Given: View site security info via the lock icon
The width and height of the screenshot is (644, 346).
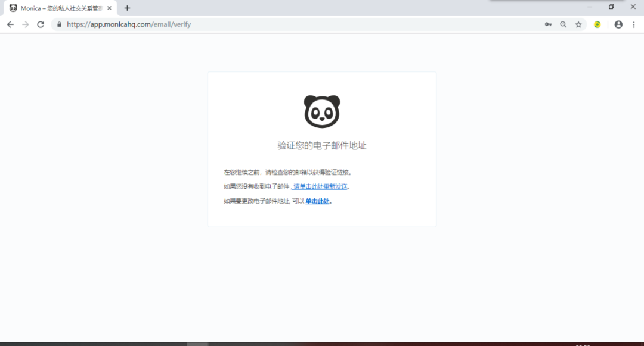Looking at the screenshot, I should (x=58, y=24).
